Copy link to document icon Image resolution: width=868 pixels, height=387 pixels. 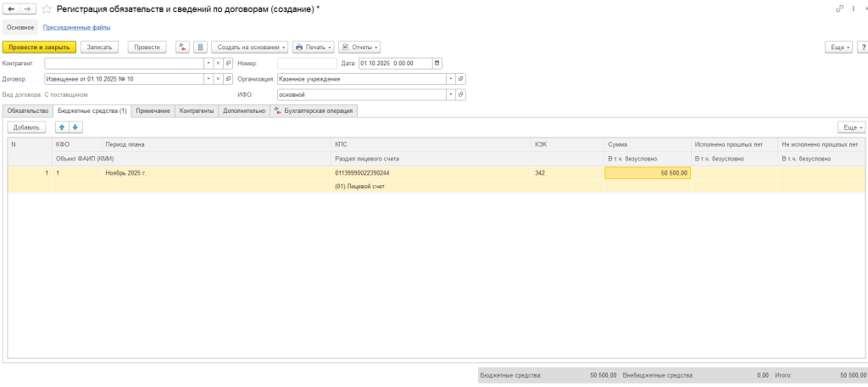[839, 8]
